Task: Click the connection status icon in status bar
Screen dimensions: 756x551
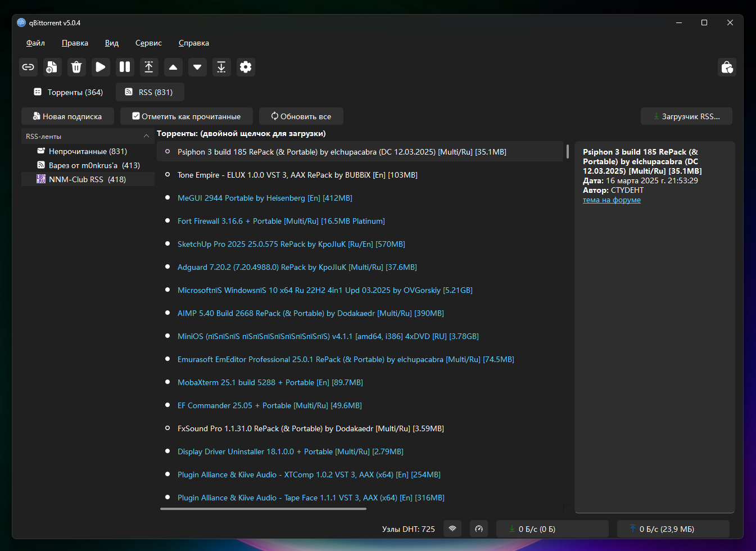Action: click(x=452, y=529)
